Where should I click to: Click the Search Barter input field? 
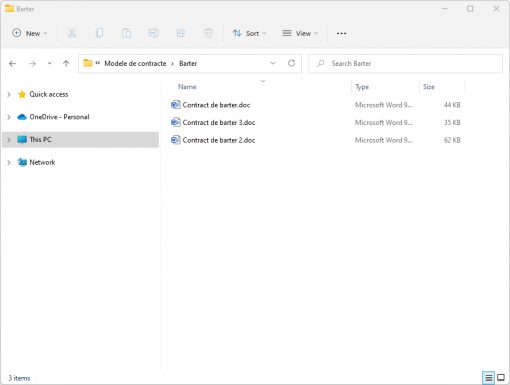(405, 63)
